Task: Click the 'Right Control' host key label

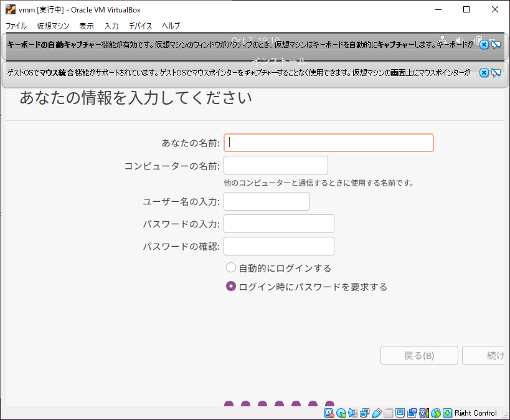Action: (x=476, y=413)
